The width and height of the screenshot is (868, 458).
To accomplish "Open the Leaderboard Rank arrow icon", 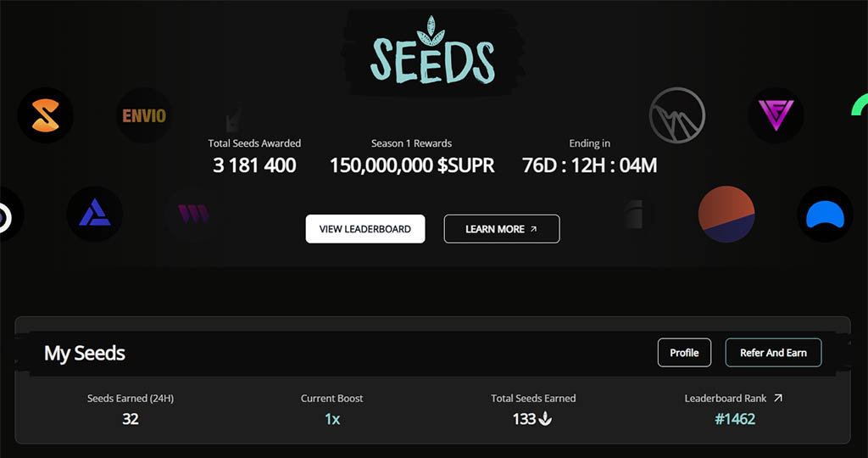I will [778, 398].
